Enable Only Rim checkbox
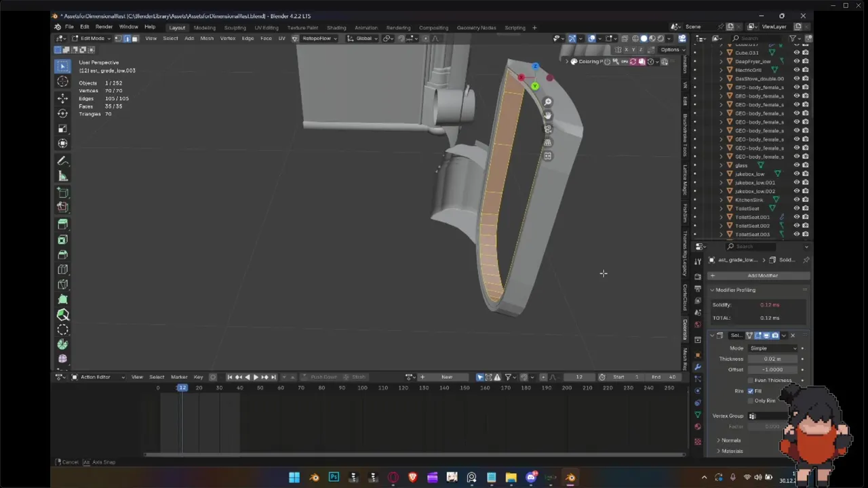 (751, 401)
